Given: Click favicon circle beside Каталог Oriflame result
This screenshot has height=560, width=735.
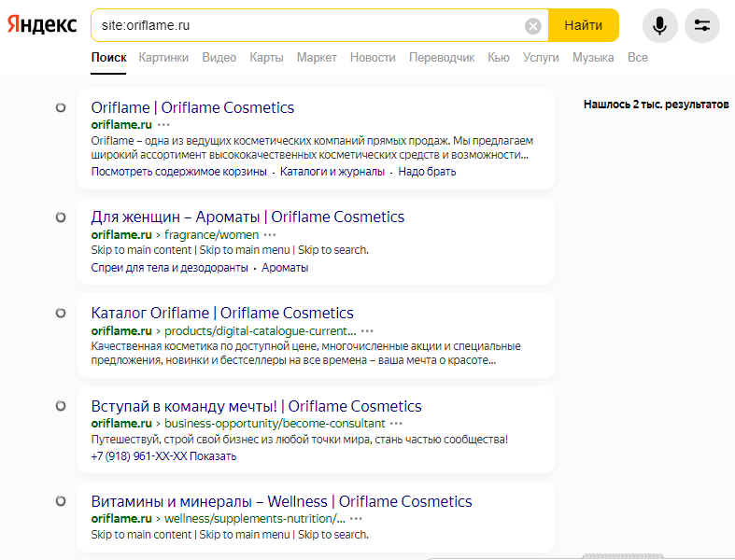Looking at the screenshot, I should click(61, 313).
